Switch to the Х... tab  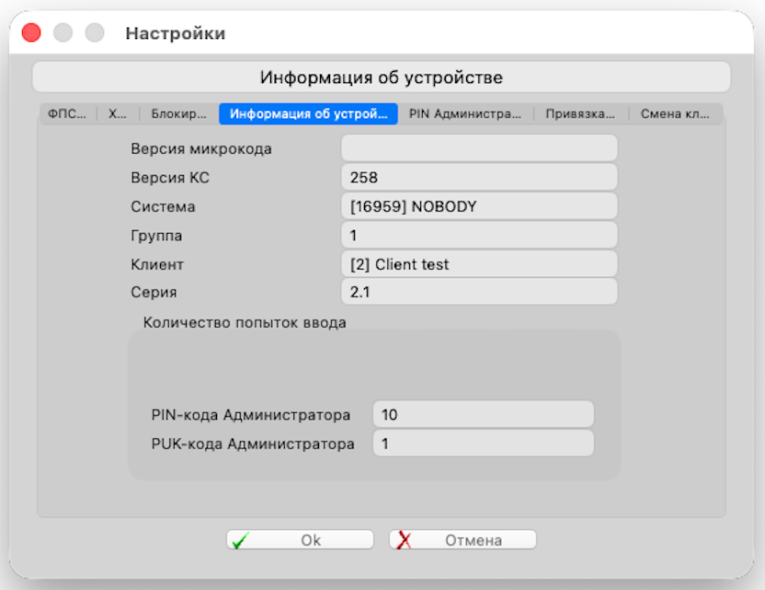tap(118, 114)
